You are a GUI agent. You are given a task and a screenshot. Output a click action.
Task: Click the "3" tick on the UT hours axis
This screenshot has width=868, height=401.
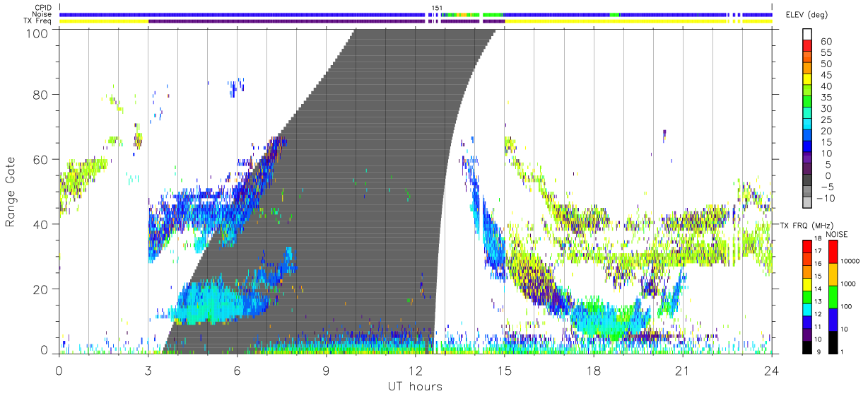[x=148, y=371]
